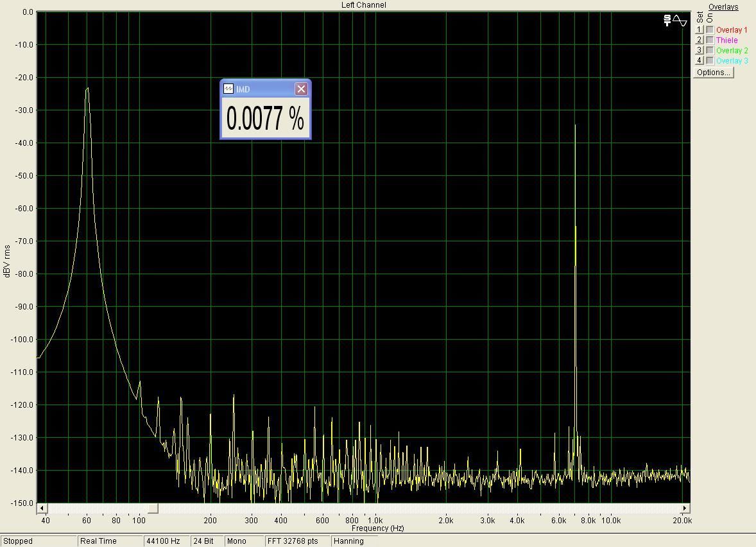The height and width of the screenshot is (547, 756).
Task: Enable the Overlay 1 On checkbox
Action: [x=710, y=30]
